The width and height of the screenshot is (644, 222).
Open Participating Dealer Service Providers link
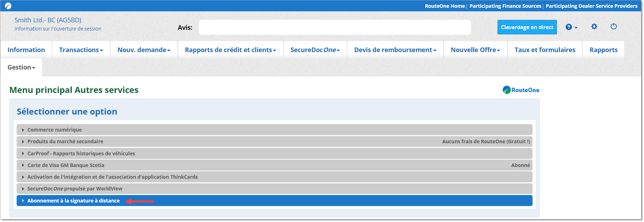(592, 6)
